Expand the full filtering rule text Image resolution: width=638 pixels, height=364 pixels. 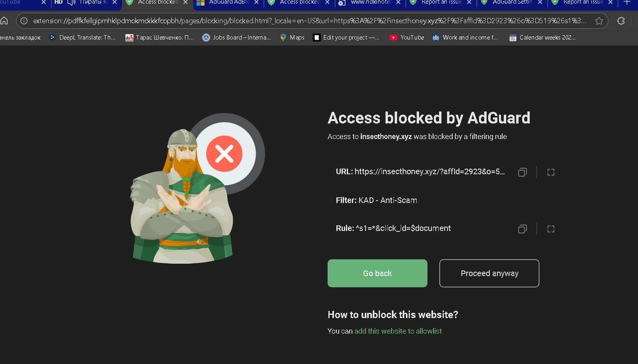[x=551, y=229]
